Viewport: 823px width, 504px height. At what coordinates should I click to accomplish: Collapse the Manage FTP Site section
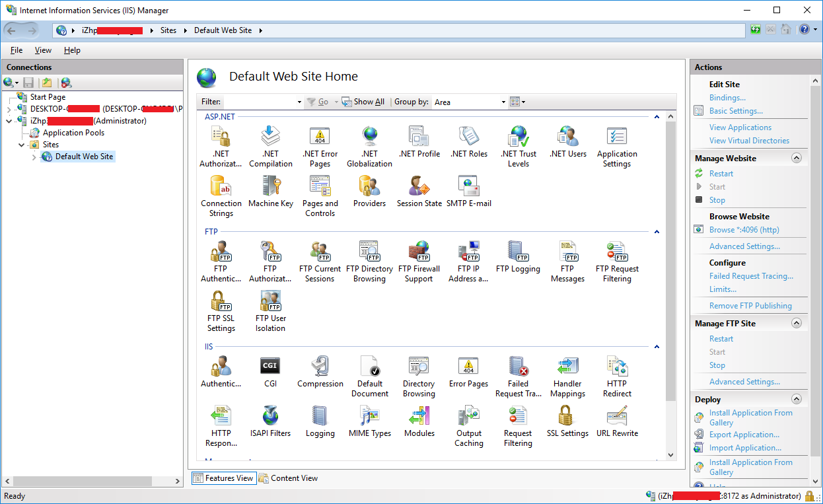pos(796,324)
